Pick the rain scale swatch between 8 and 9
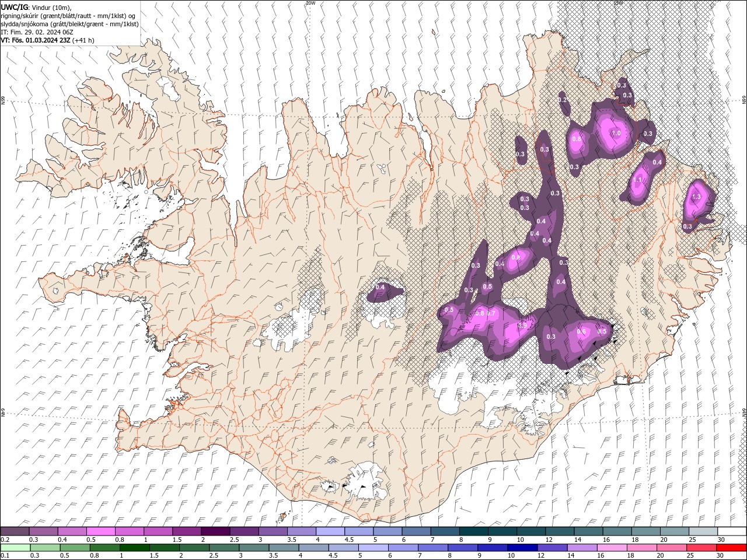The image size is (747, 560). point(462,548)
